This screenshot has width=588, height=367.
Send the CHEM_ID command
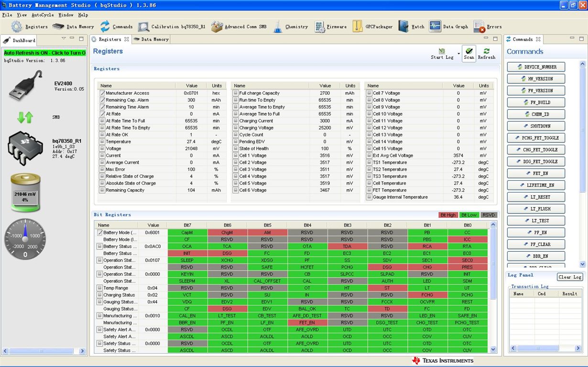[x=536, y=114]
